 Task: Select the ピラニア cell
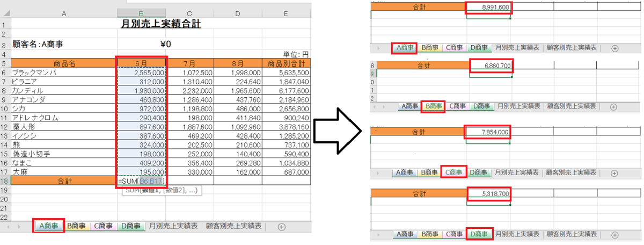[x=64, y=82]
